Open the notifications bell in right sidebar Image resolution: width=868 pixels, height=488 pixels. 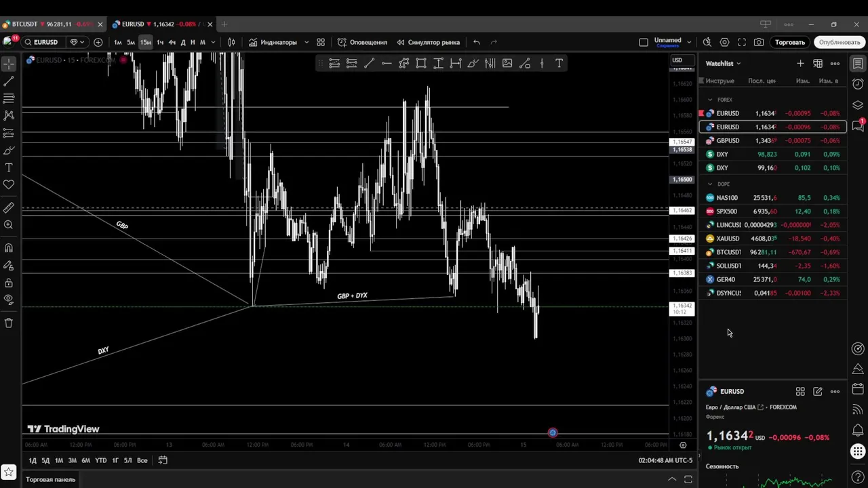point(858,430)
